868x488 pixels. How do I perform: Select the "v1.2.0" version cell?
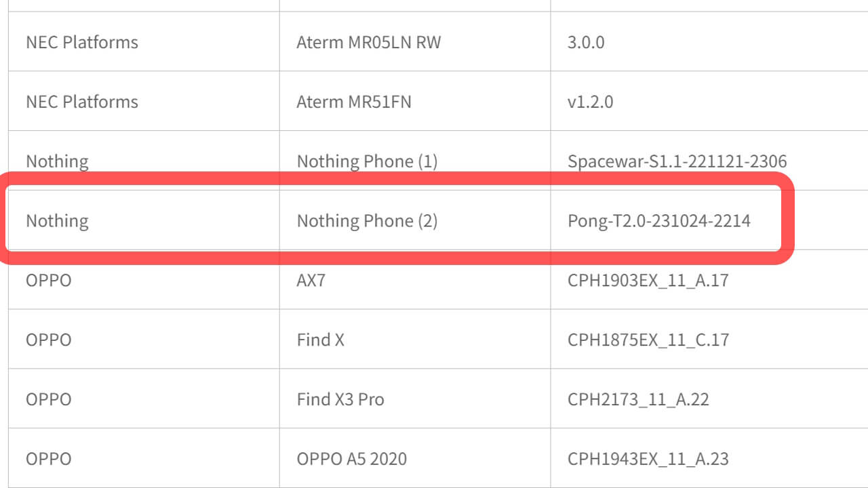[590, 102]
